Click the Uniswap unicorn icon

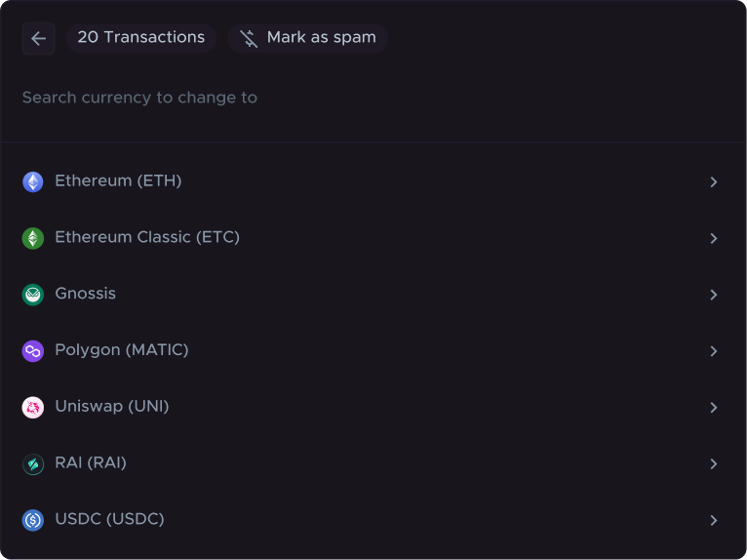click(x=33, y=408)
